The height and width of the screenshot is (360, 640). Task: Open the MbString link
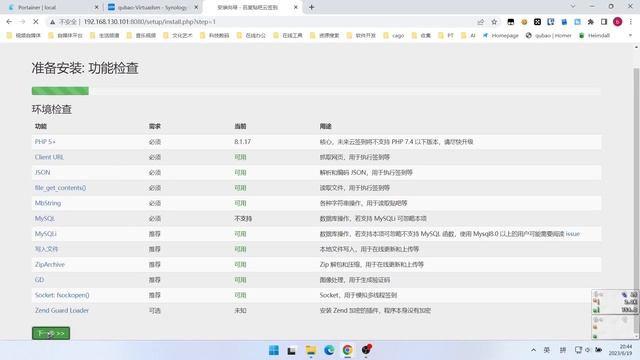pos(48,203)
